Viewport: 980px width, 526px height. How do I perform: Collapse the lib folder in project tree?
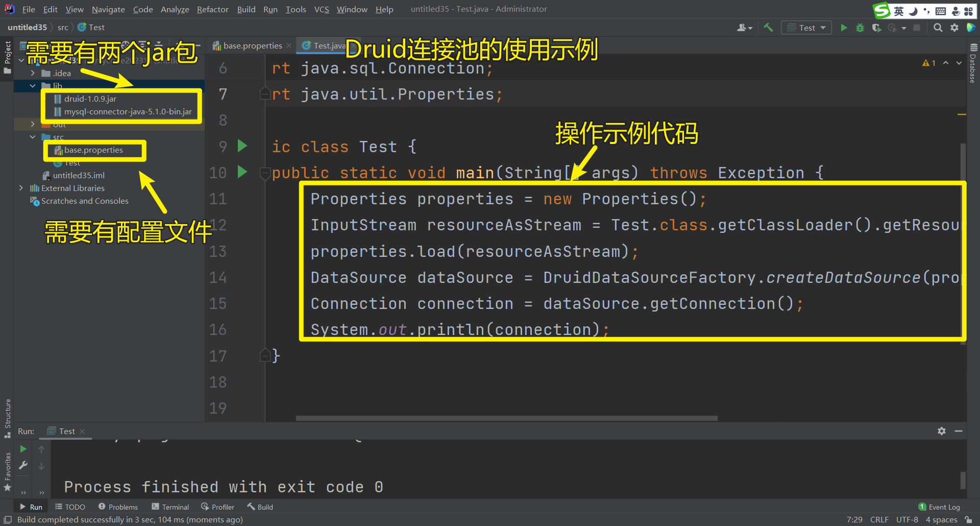click(x=33, y=86)
